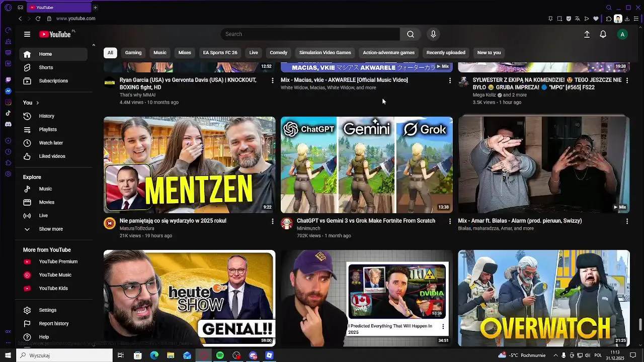Open YouTube Kids link

click(x=53, y=289)
